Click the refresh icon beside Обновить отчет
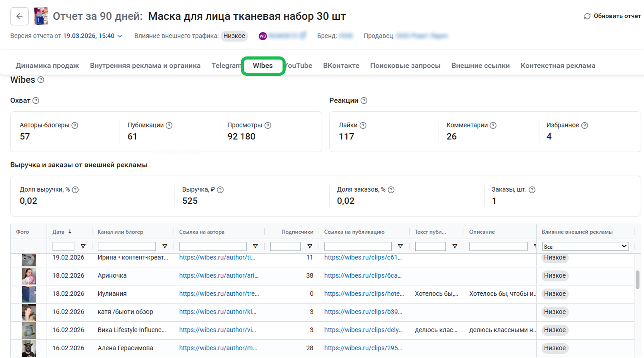This screenshot has height=358, width=644. pyautogui.click(x=587, y=16)
